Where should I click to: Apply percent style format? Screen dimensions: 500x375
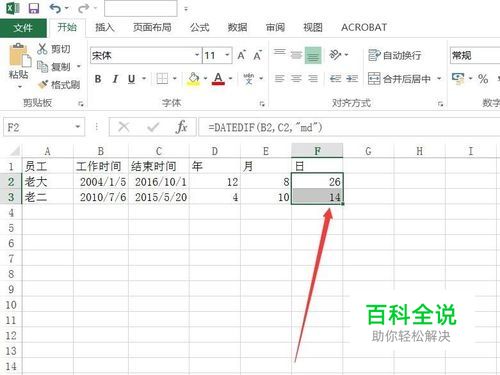tap(483, 79)
